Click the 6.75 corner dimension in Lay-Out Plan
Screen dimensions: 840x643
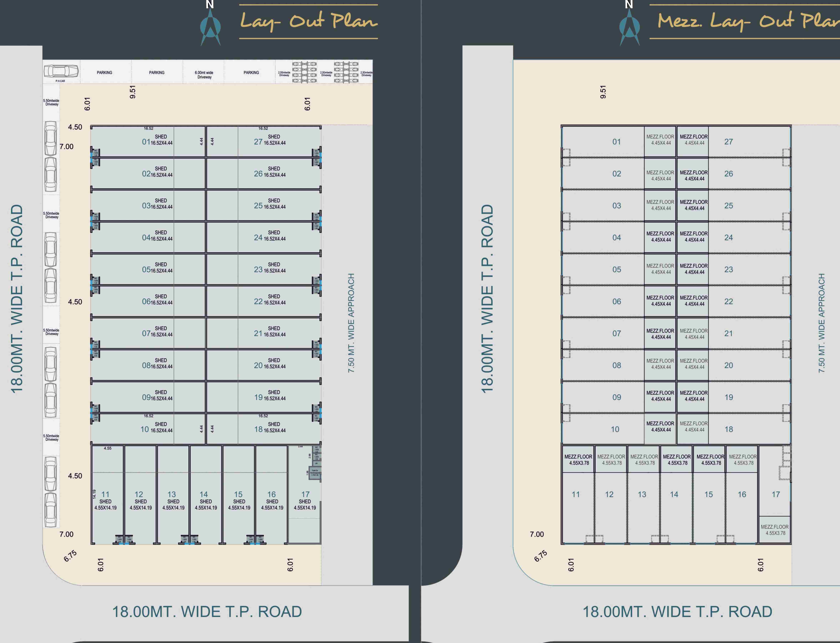70,556
